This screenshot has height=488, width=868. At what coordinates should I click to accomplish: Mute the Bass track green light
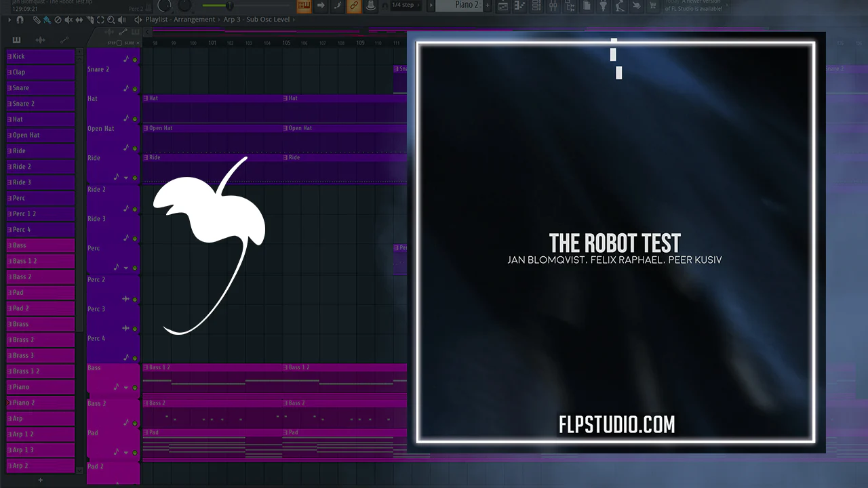click(135, 388)
